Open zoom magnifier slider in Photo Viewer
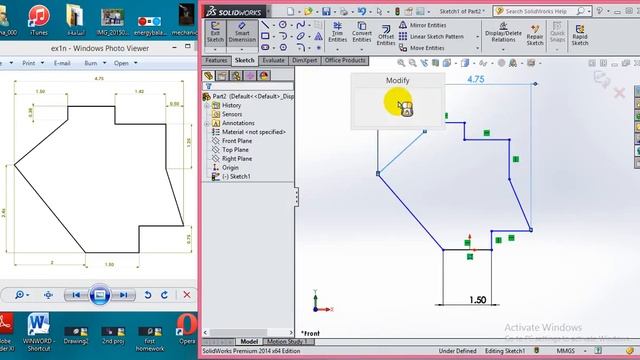 [22, 295]
